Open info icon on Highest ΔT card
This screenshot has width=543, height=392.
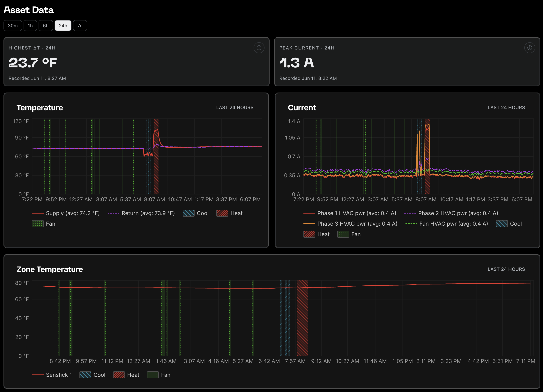[x=259, y=48]
